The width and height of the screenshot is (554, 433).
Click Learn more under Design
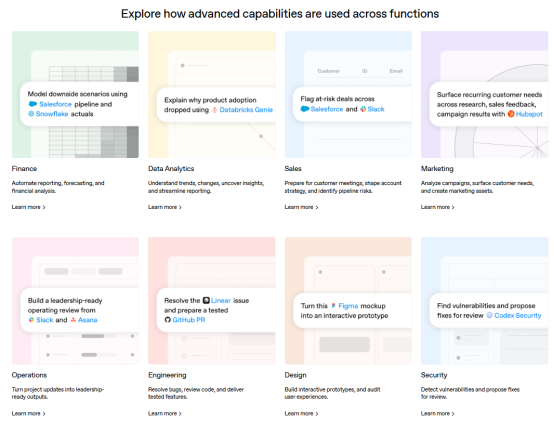(301, 413)
